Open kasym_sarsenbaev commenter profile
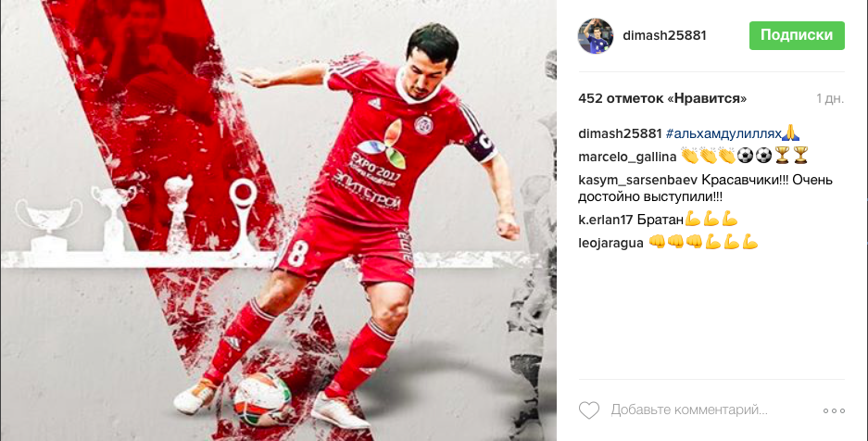This screenshot has height=441, width=868. coord(637,181)
